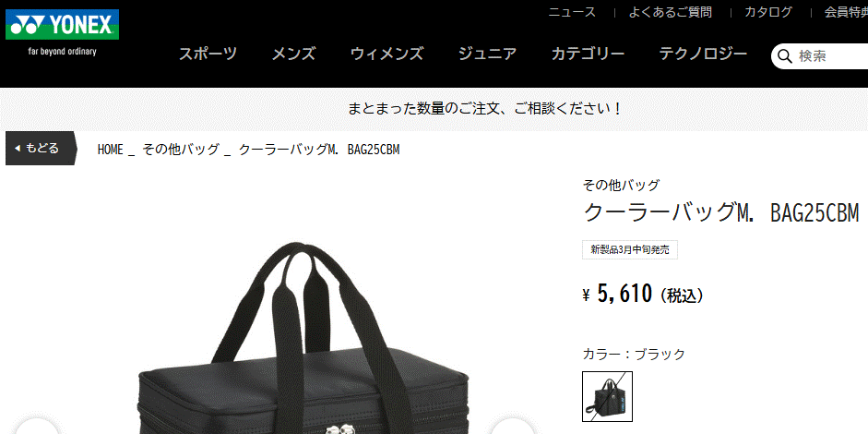Click the back arrow on もどる button
Screen dimensions: 868x434
pos(18,148)
